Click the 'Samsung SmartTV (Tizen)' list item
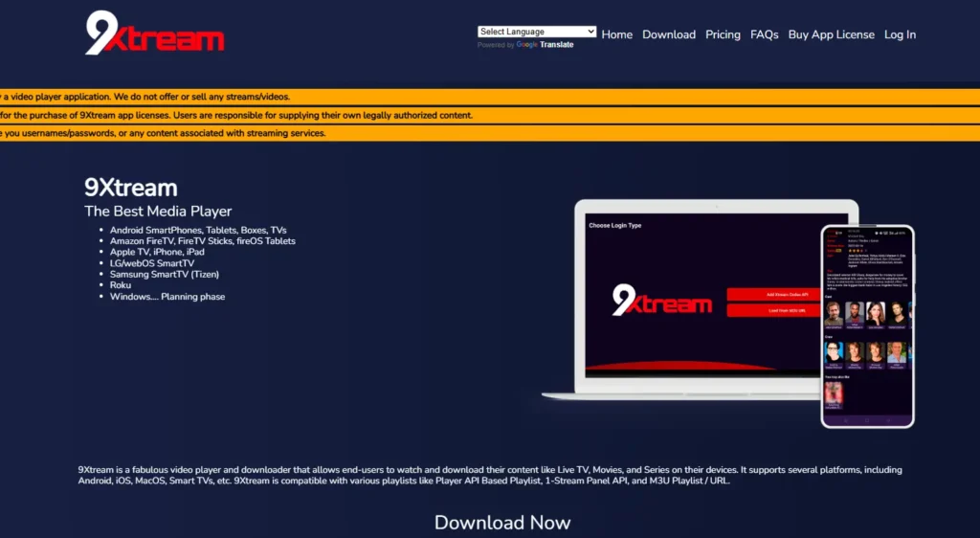 (165, 275)
